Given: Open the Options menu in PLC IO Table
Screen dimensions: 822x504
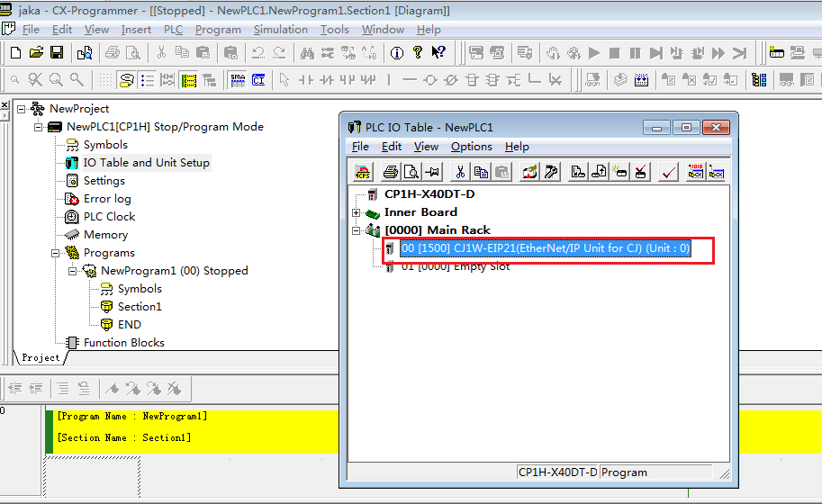Looking at the screenshot, I should tap(471, 147).
